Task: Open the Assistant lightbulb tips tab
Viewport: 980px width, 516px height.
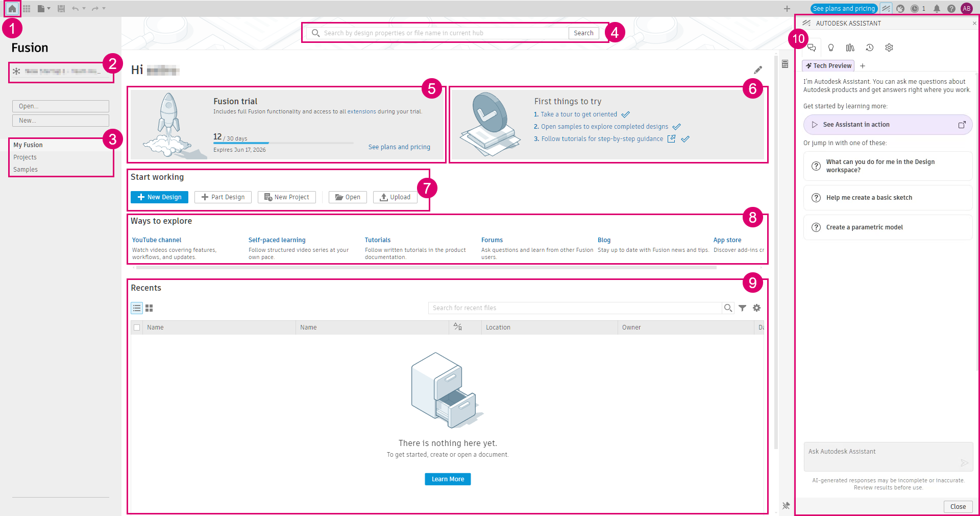Action: 831,48
